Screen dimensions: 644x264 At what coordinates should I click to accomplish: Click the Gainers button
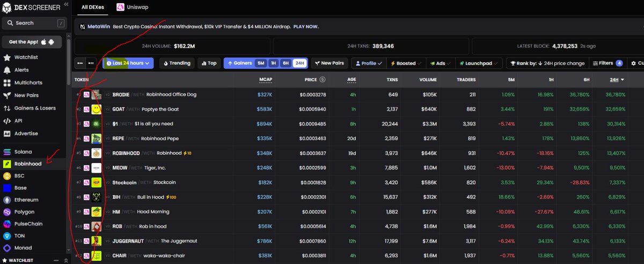coord(239,63)
